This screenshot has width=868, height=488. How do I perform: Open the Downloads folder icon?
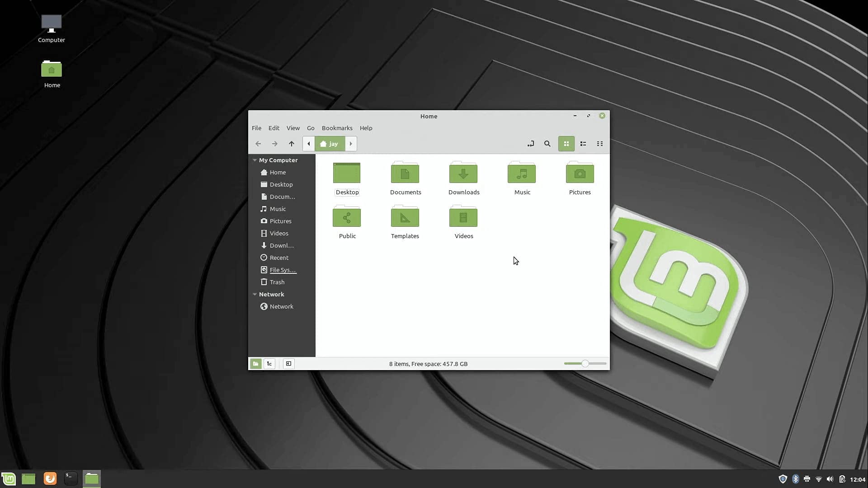pos(463,174)
